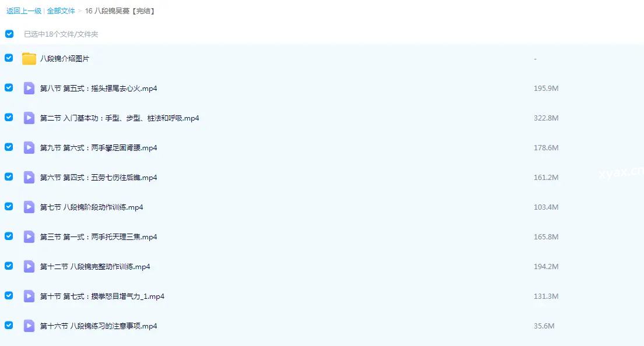This screenshot has width=644, height=346.
Task: Click the 八段锦介绍图片 folder icon
Action: 29,58
